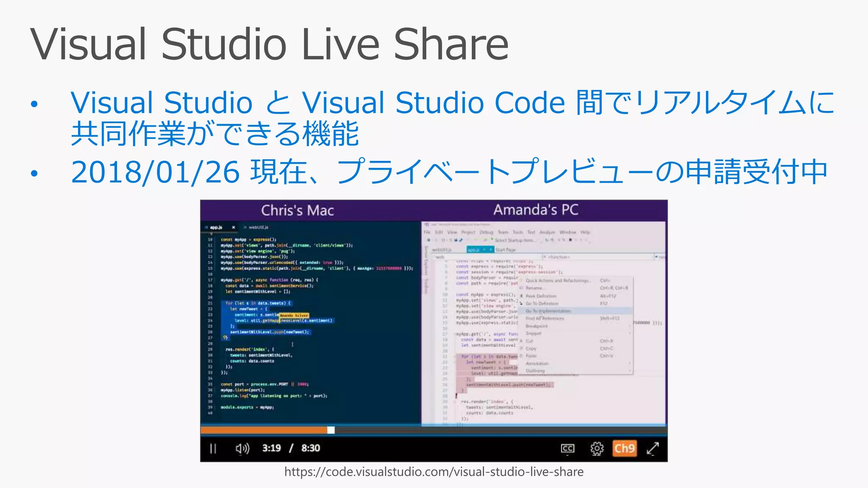The width and height of the screenshot is (868, 488).
Task: Switch to webUtil.js tab on Amanda's PC
Action: click(442, 250)
